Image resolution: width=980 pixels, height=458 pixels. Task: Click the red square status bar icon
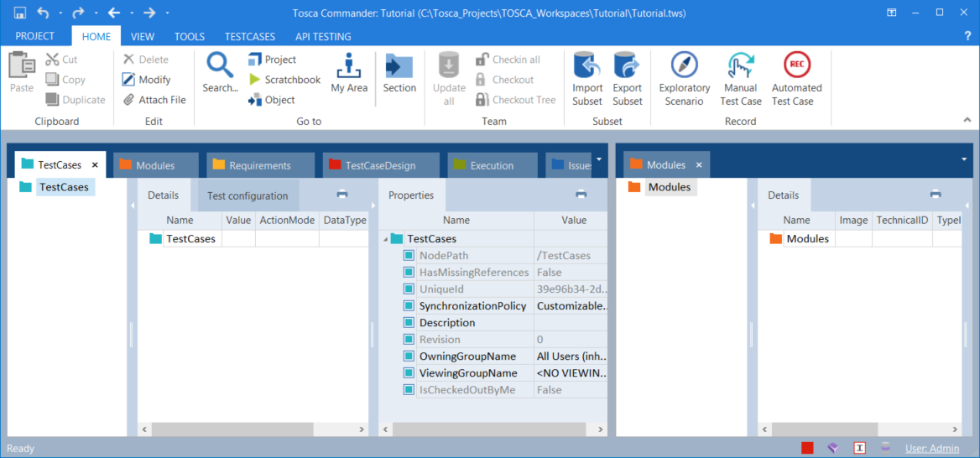point(807,448)
